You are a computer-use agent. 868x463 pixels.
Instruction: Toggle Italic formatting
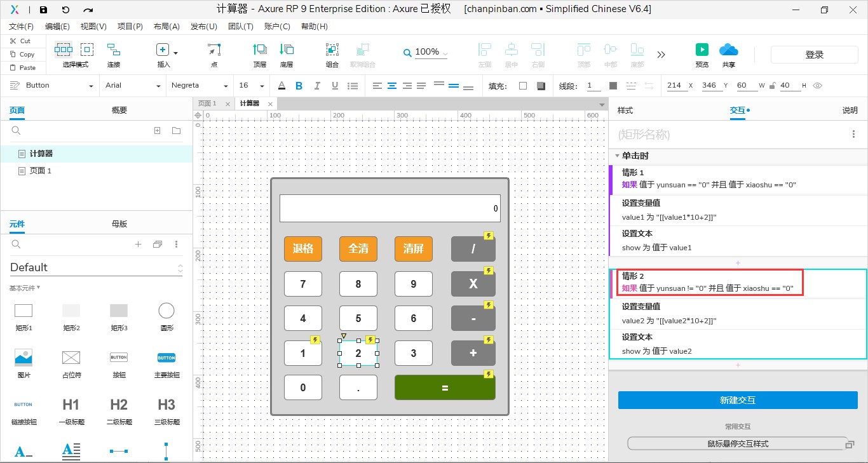pyautogui.click(x=316, y=86)
